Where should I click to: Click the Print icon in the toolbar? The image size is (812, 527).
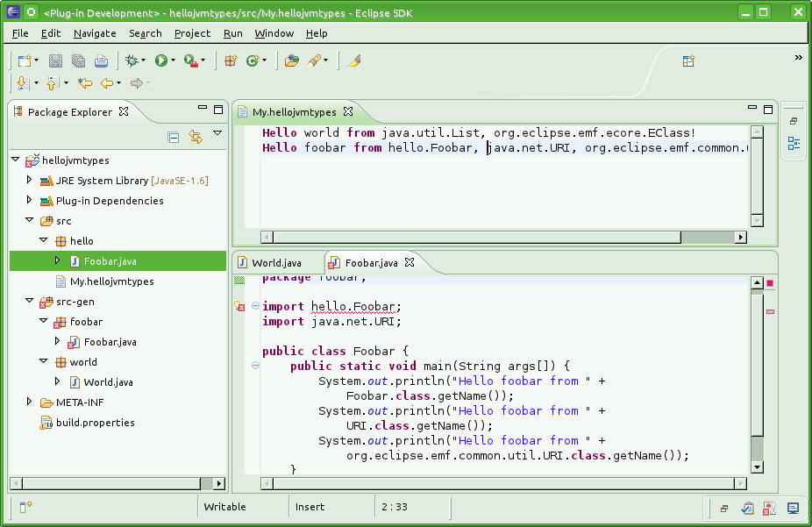pos(101,61)
